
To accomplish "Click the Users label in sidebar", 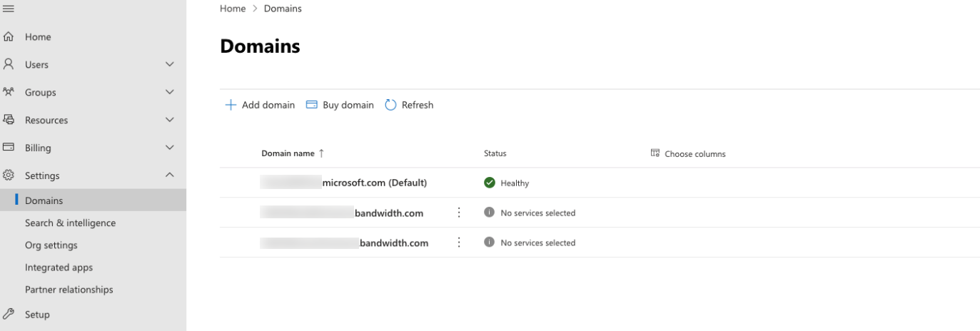I will 36,64.
